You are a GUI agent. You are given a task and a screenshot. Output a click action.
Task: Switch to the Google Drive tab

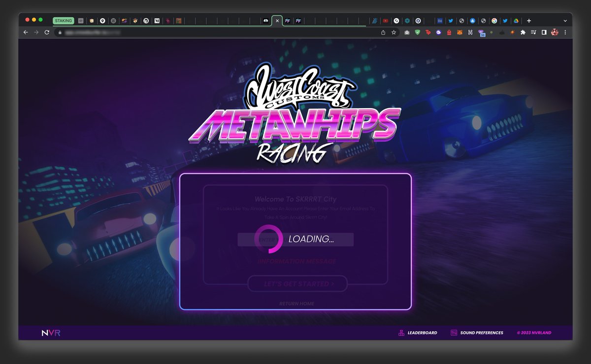516,21
